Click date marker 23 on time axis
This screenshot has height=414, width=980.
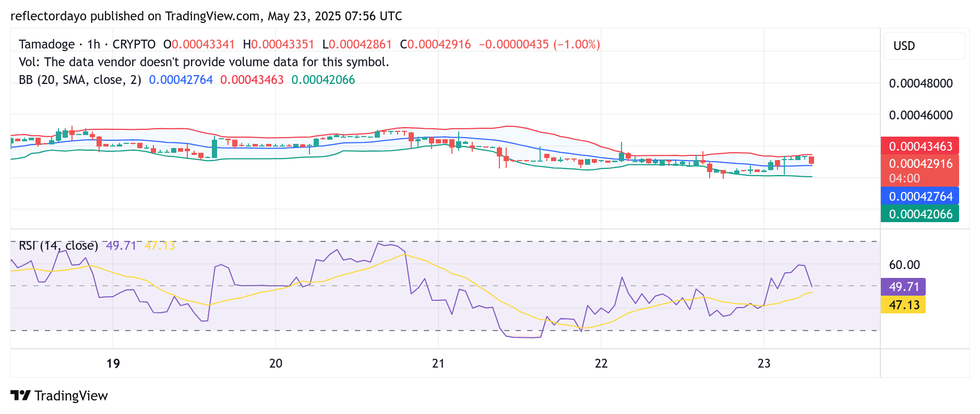pos(764,363)
